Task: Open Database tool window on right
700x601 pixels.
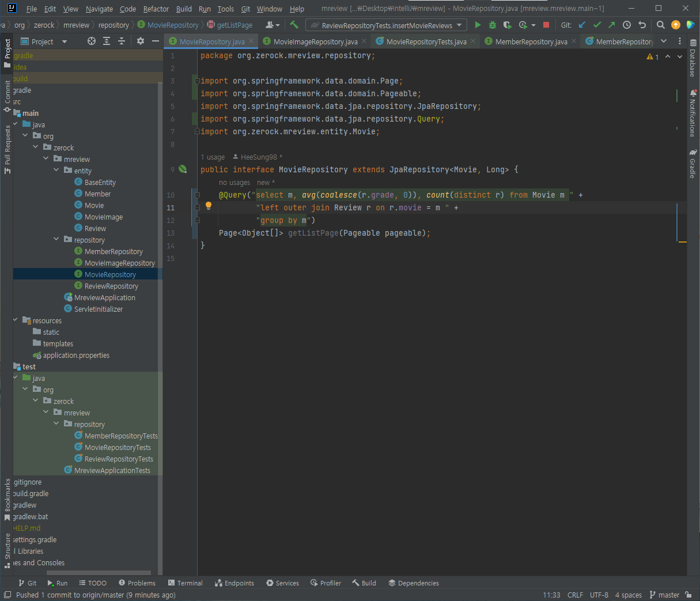Action: [x=693, y=59]
